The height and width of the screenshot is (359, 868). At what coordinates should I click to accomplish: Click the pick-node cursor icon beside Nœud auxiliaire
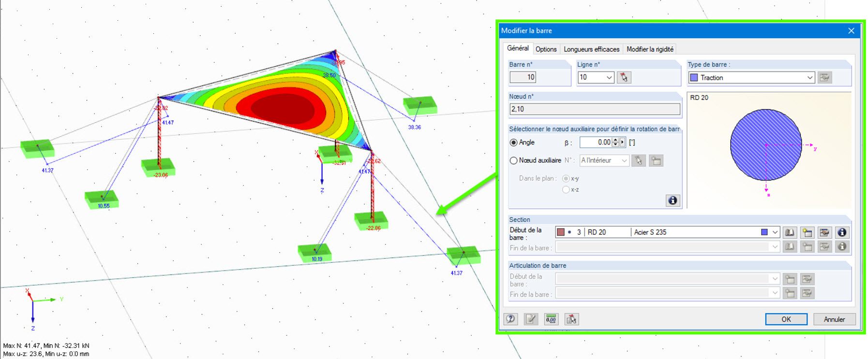point(639,160)
